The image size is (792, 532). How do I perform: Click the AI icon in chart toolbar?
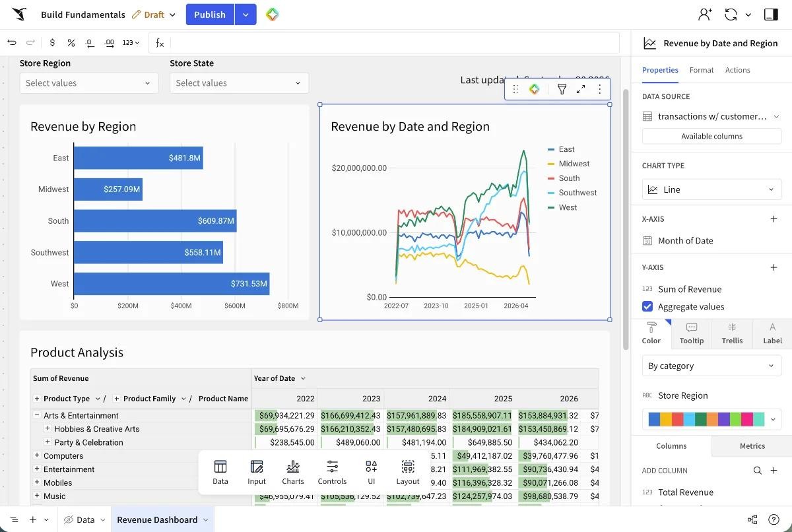click(534, 89)
